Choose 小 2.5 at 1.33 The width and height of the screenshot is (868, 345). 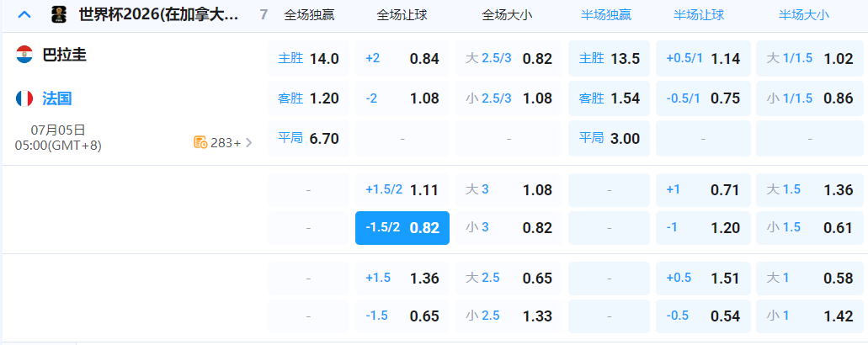point(509,316)
